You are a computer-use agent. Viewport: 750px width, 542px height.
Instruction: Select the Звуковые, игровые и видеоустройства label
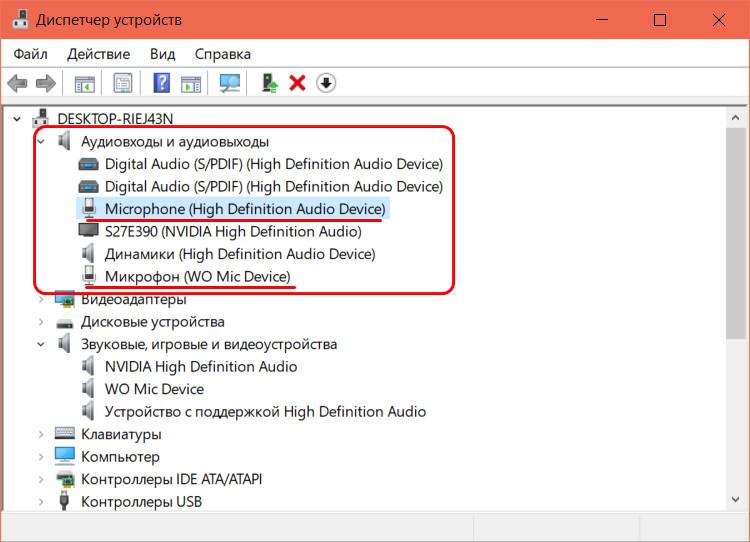[209, 344]
